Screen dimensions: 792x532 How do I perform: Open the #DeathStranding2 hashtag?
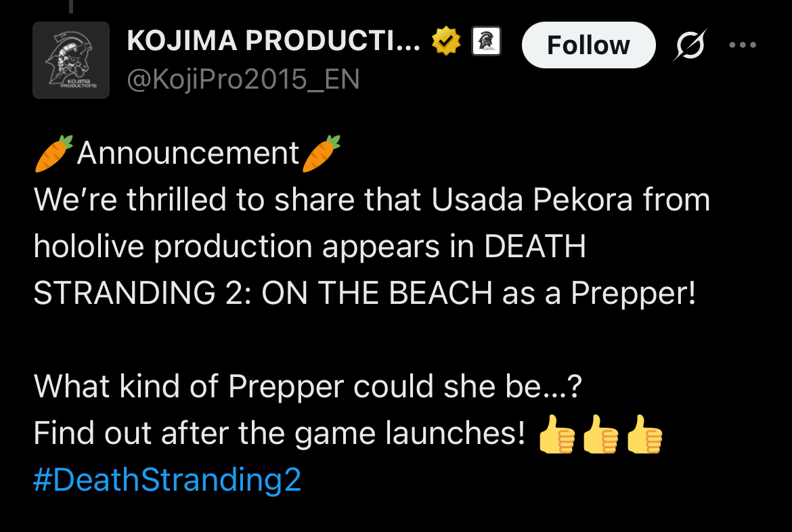tap(167, 480)
